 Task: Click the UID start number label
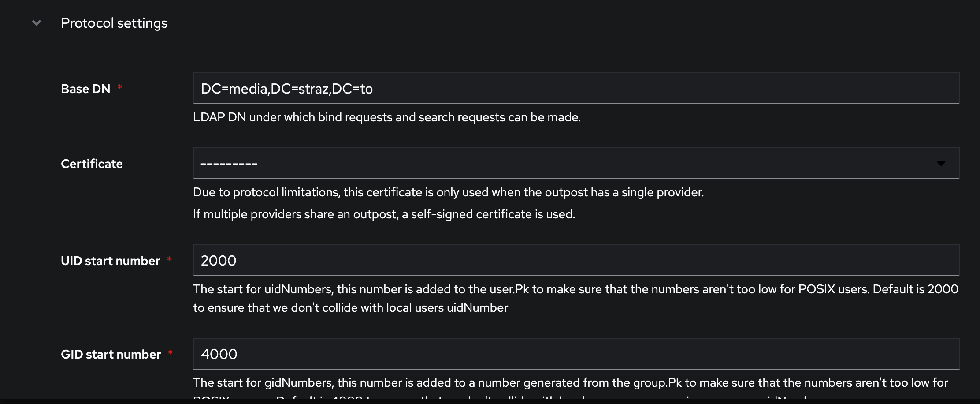coord(110,261)
